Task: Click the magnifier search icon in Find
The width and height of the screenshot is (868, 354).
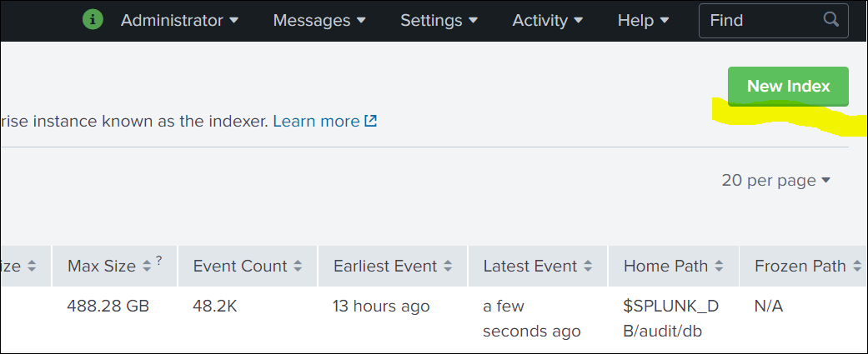Action: click(830, 20)
